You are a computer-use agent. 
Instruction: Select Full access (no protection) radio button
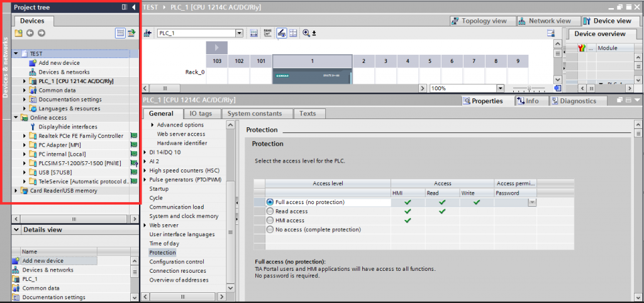pos(270,202)
